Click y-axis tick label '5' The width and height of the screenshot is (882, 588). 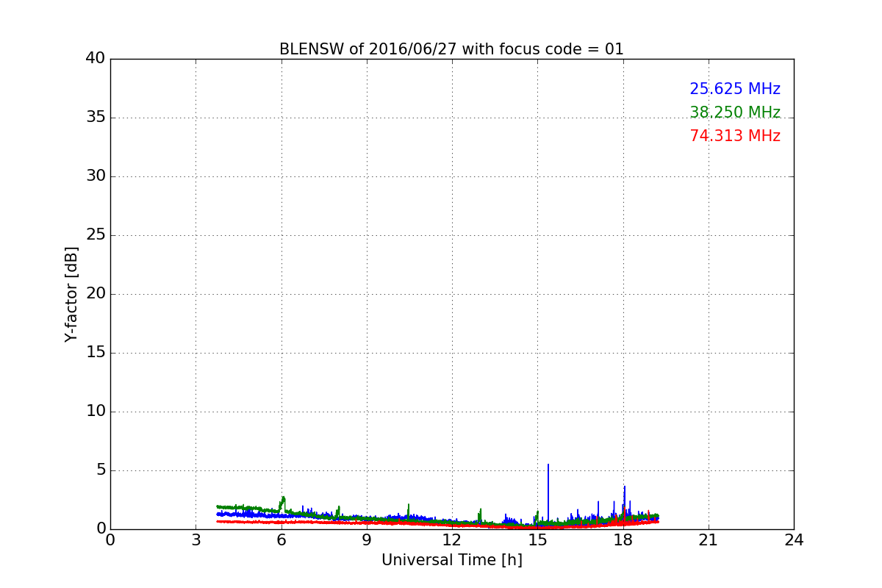(x=101, y=470)
